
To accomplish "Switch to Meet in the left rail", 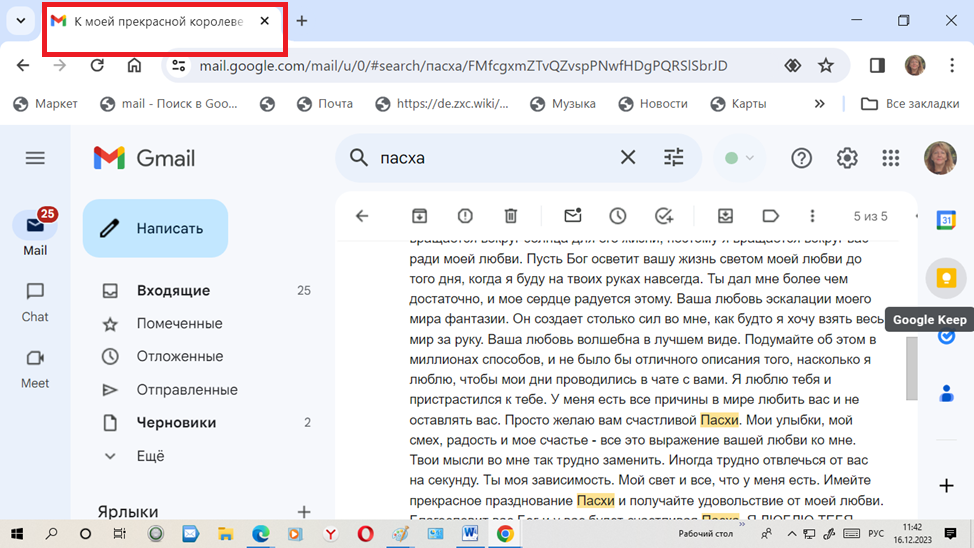I will pyautogui.click(x=35, y=369).
